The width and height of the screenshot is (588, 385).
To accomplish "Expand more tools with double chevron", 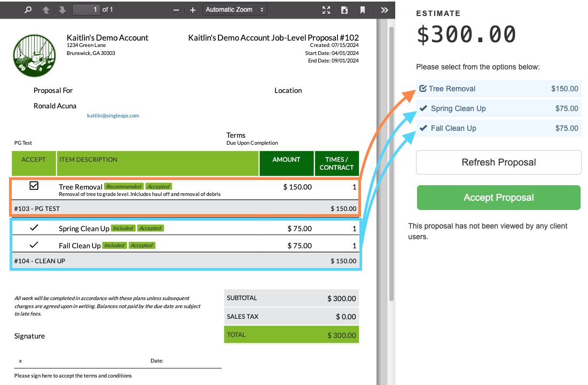I will (x=385, y=10).
